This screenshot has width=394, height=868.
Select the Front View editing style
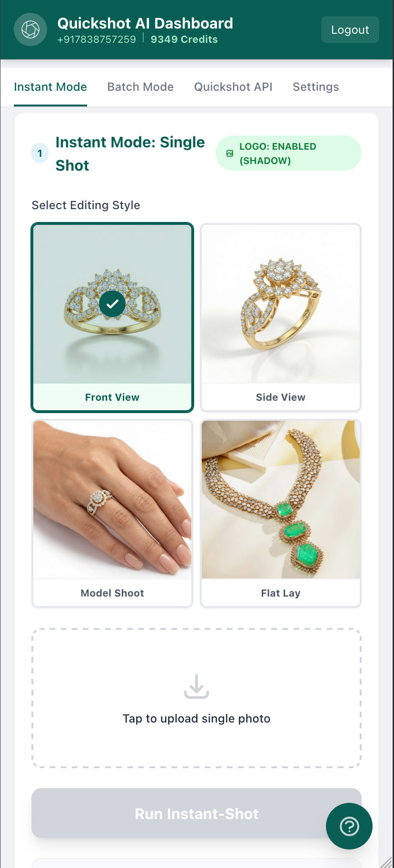(x=112, y=318)
